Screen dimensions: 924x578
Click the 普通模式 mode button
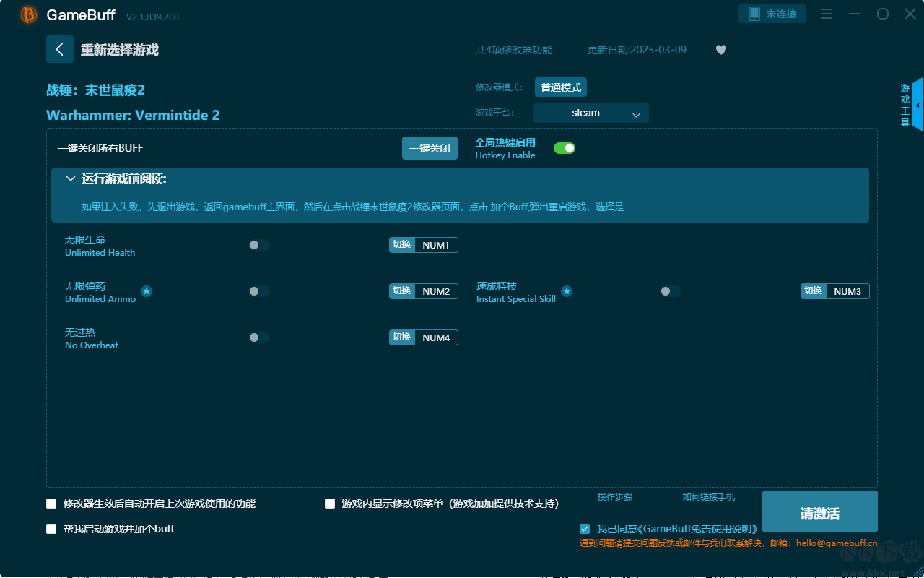point(561,87)
